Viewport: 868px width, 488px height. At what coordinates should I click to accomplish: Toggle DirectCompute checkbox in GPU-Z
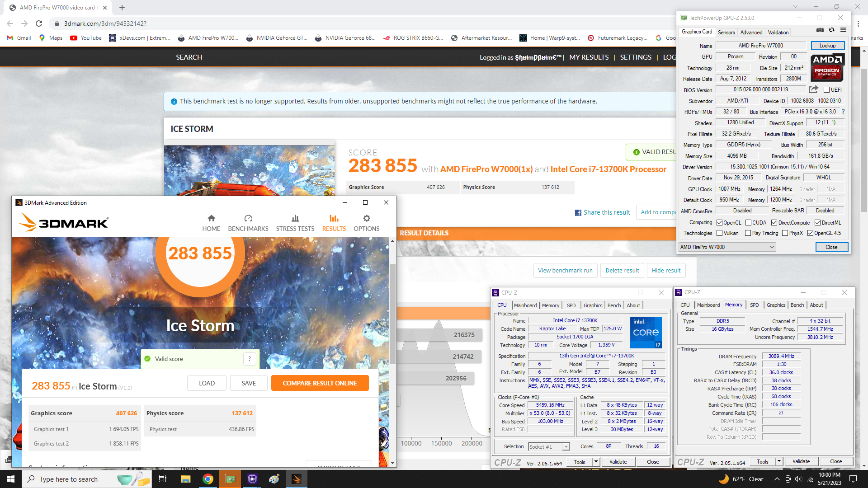coord(774,223)
